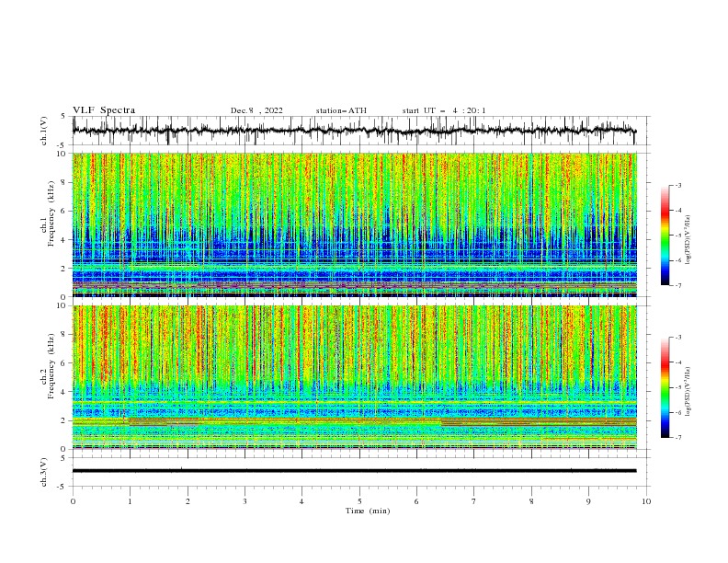This screenshot has height=563, width=728.
Task: Click time axis tick label "0"
Action: [73, 501]
